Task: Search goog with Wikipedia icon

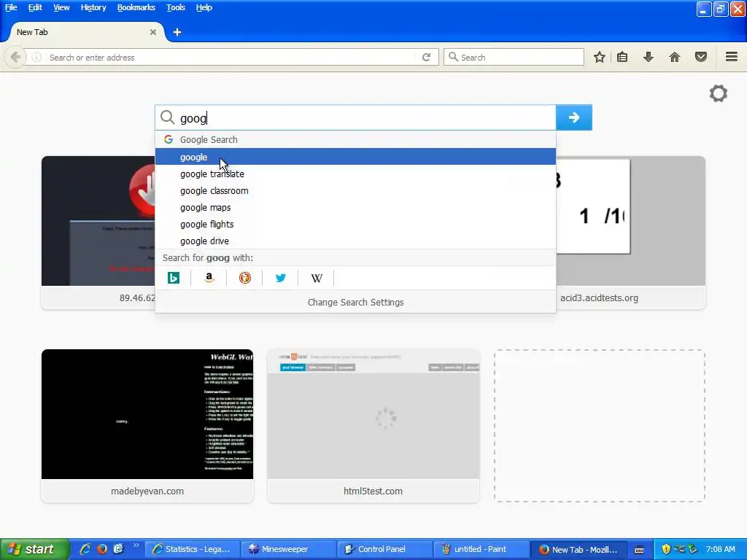Action: pos(317,278)
